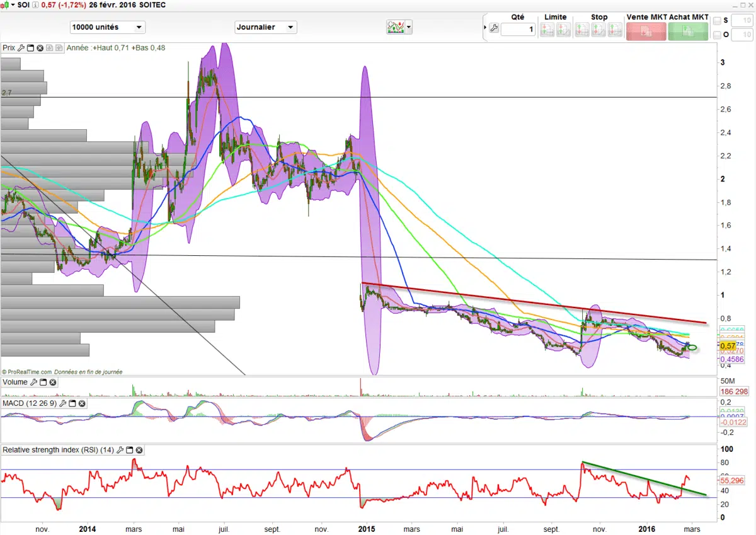Screen dimensions: 756x535
Task: Click the Prix panel move-down icon
Action: click(x=49, y=48)
